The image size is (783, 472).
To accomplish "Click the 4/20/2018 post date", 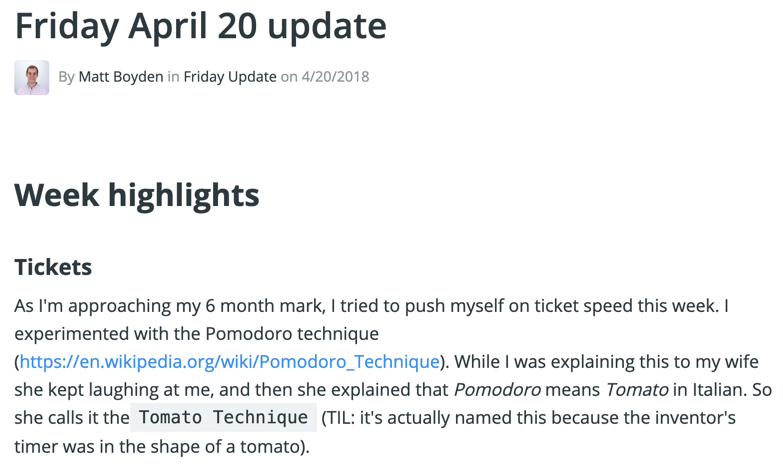I will click(x=335, y=77).
